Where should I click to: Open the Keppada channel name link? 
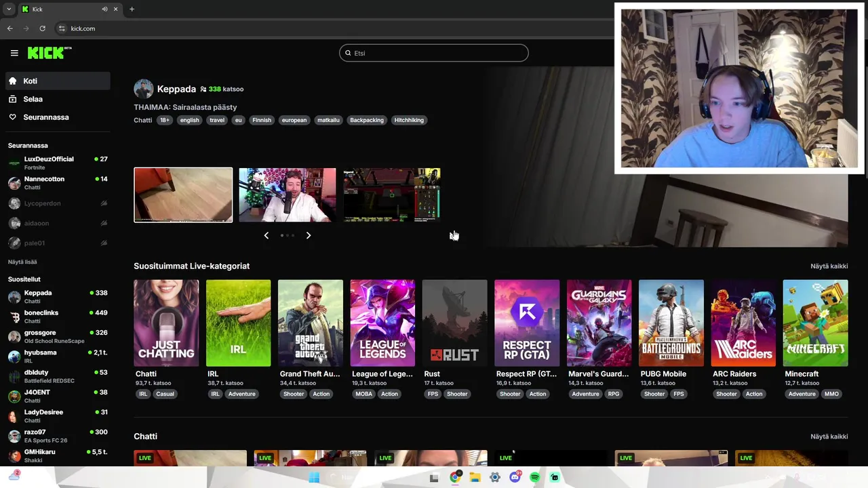tap(176, 89)
